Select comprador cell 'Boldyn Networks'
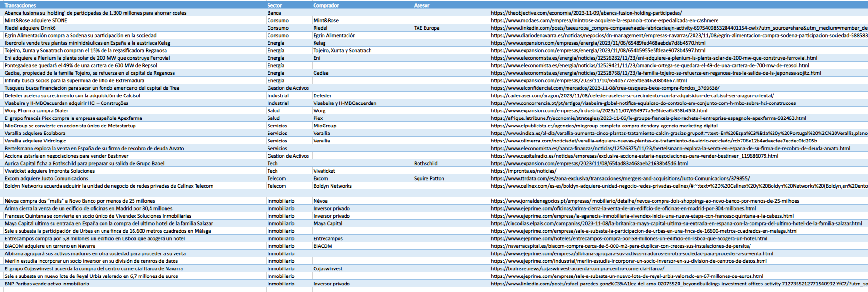This screenshot has width=868, height=292. tap(332, 186)
